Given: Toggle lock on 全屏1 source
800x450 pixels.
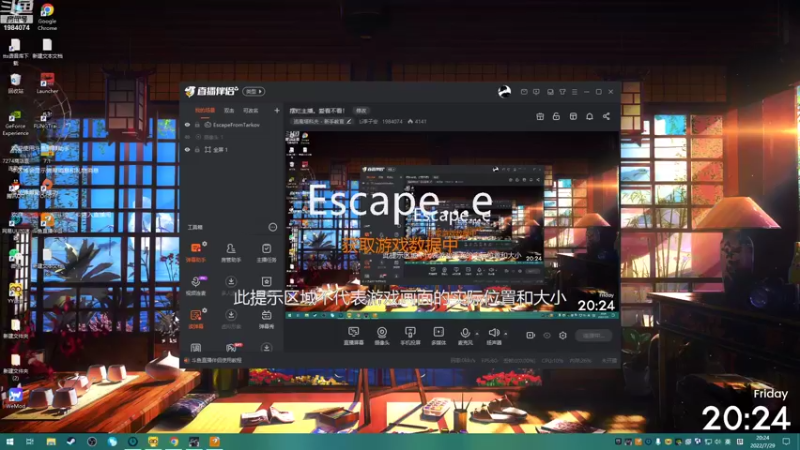Looking at the screenshot, I should click(x=197, y=149).
